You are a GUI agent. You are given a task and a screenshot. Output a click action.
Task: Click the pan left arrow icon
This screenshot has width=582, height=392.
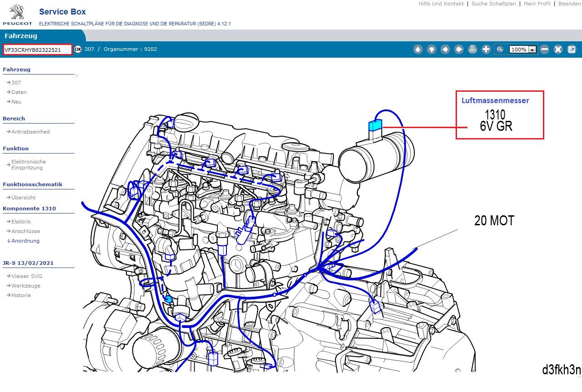click(445, 50)
